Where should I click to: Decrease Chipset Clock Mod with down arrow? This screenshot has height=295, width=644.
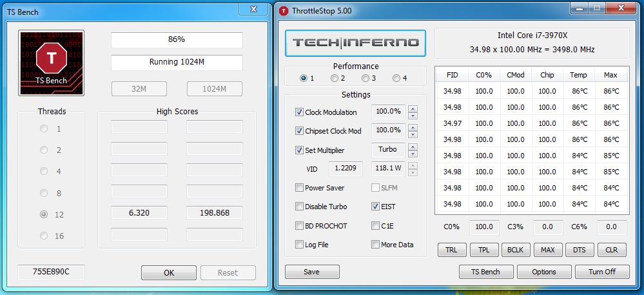tap(413, 135)
